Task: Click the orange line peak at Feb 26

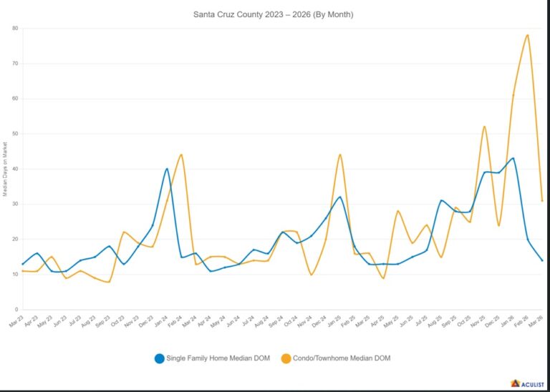Action: coord(528,35)
